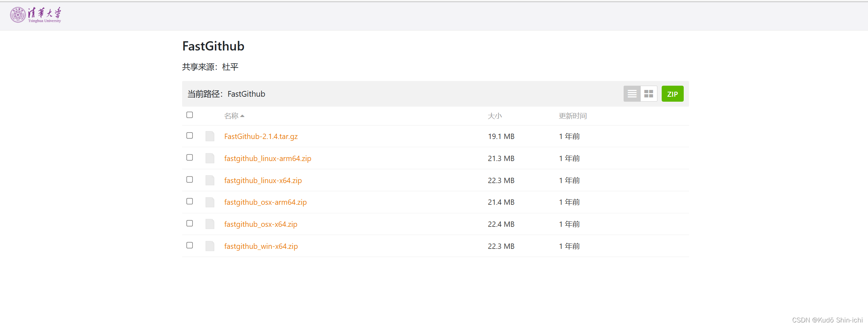The height and width of the screenshot is (326, 868).
Task: Click FastGithub in the current path
Action: pos(246,94)
